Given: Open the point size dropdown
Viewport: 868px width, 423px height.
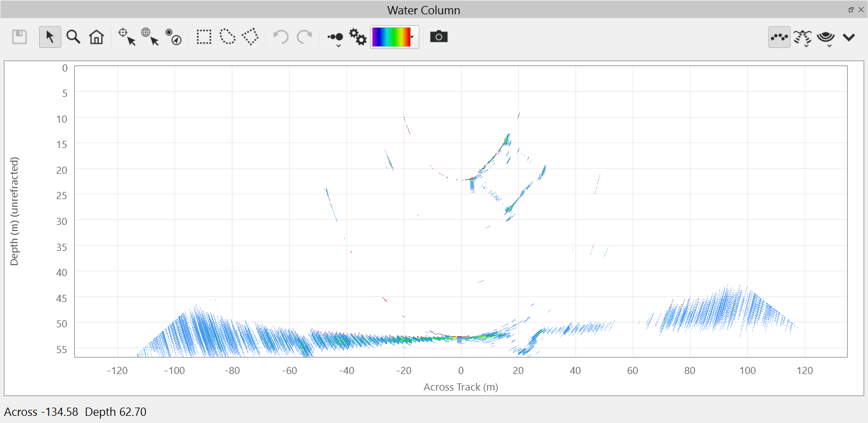Looking at the screenshot, I should [335, 37].
